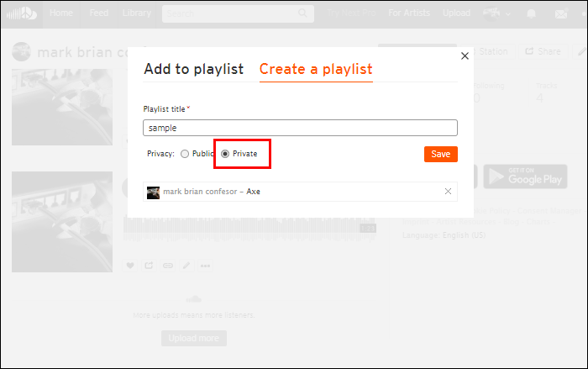
Task: Click the Playlist title text field
Action: click(301, 128)
